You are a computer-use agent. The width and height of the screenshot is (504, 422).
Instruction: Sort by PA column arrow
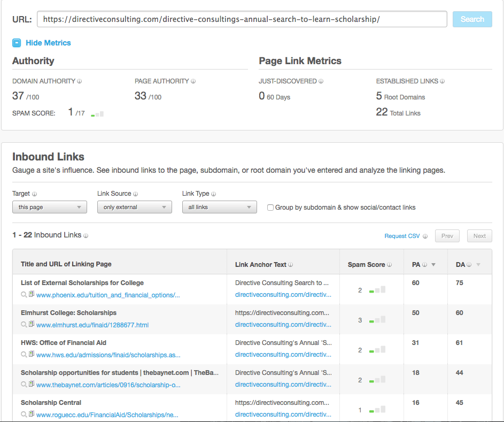click(x=433, y=265)
